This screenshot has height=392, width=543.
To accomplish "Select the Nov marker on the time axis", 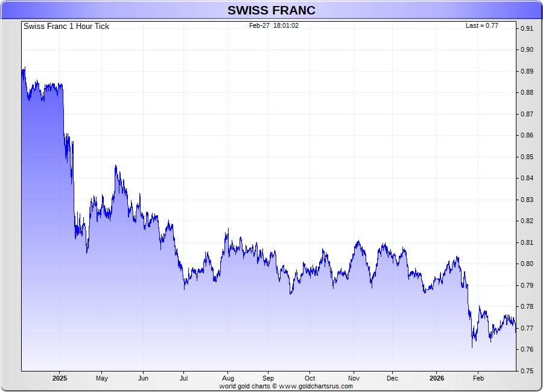I will click(354, 379).
